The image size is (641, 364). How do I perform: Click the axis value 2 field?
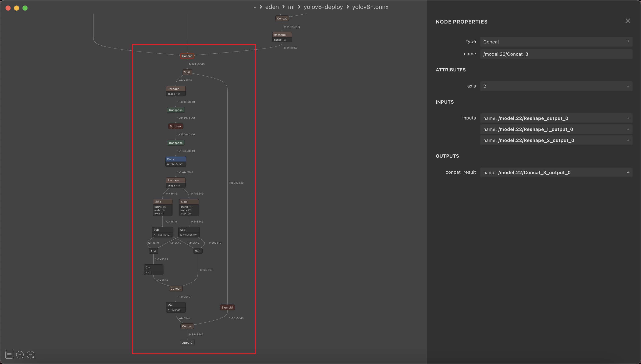tap(556, 86)
